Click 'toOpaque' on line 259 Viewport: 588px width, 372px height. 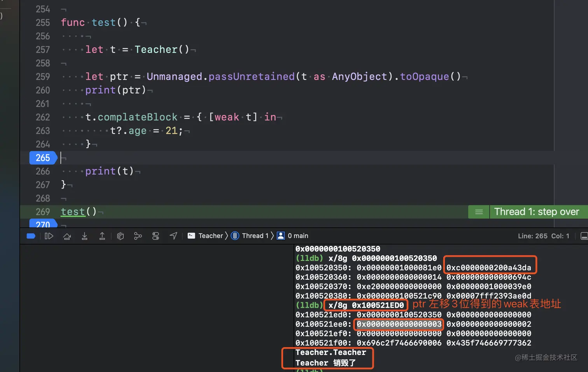point(425,77)
